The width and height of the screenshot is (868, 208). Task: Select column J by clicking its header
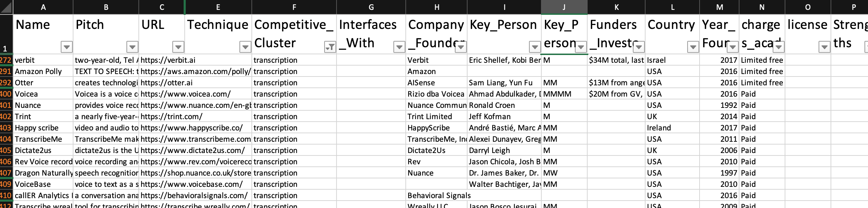(x=564, y=7)
